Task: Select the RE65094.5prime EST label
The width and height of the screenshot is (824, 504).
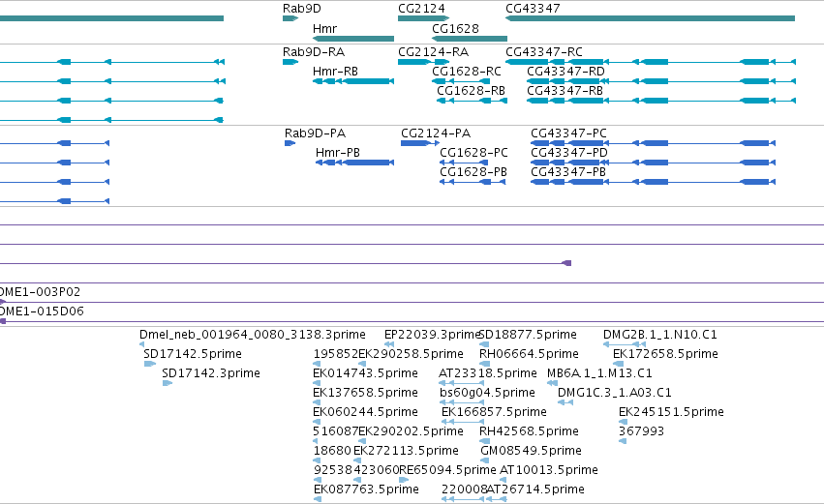Action: coord(447,470)
